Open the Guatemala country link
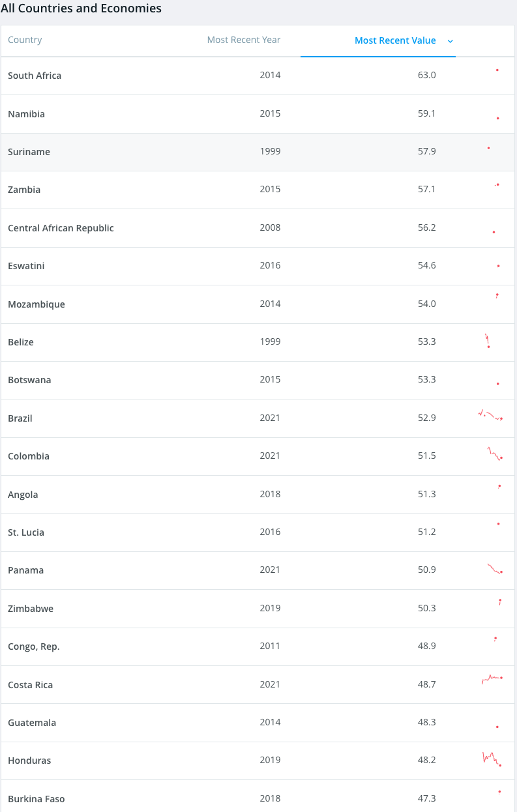This screenshot has height=812, width=517. 32,723
